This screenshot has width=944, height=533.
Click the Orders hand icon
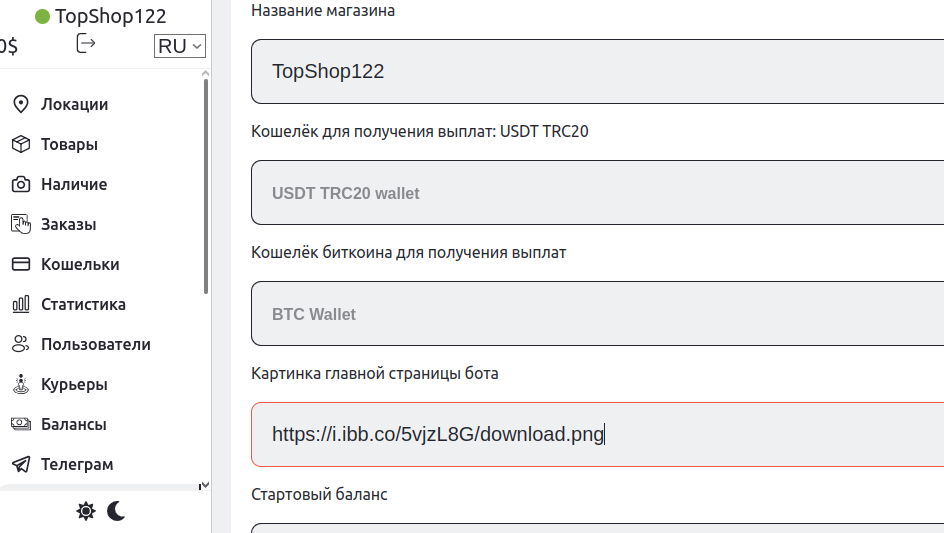20,224
